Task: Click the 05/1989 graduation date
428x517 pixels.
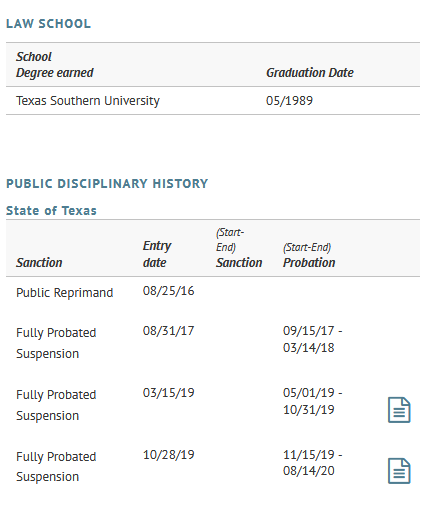Action: click(289, 101)
